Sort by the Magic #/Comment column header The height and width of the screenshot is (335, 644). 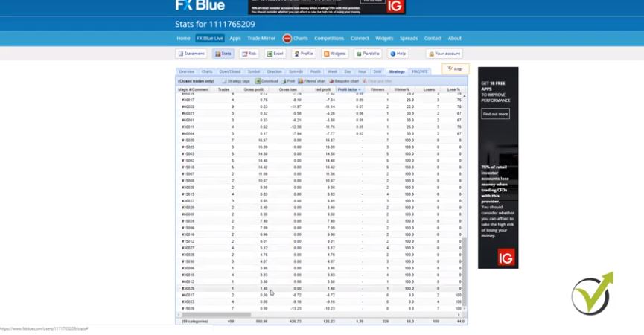point(193,89)
